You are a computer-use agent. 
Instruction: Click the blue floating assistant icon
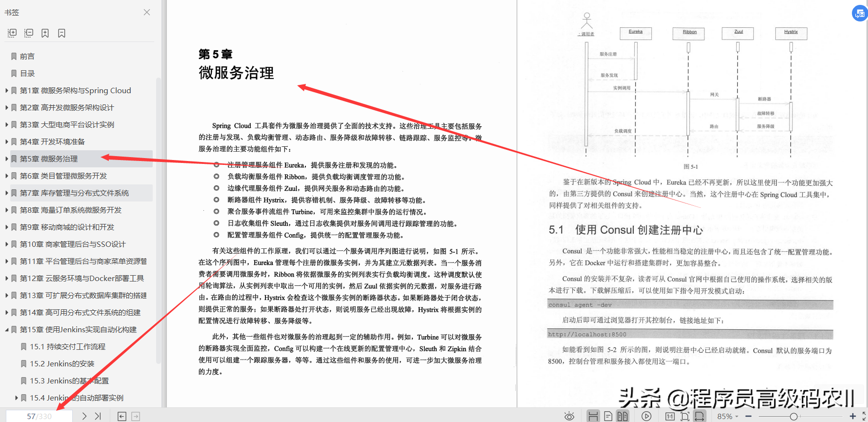860,13
